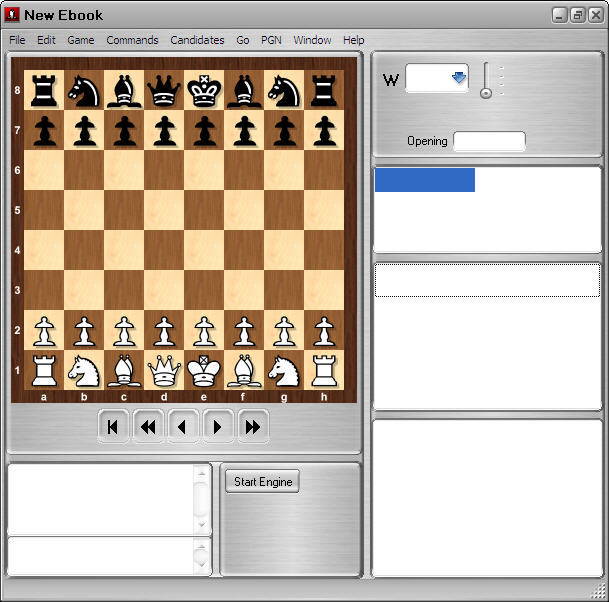Image resolution: width=609 pixels, height=602 pixels.
Task: Select the black queen on d8
Action: coord(164,91)
